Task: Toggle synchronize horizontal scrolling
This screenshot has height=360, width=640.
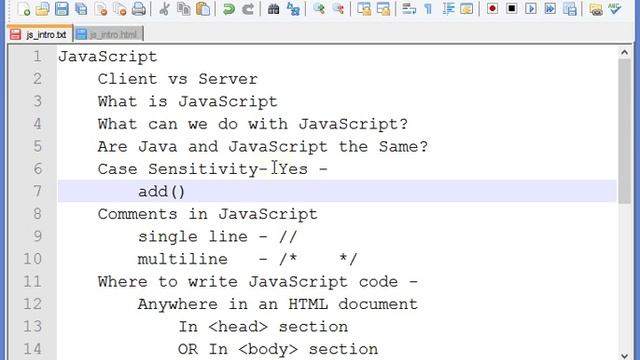Action: pyautogui.click(x=383, y=9)
